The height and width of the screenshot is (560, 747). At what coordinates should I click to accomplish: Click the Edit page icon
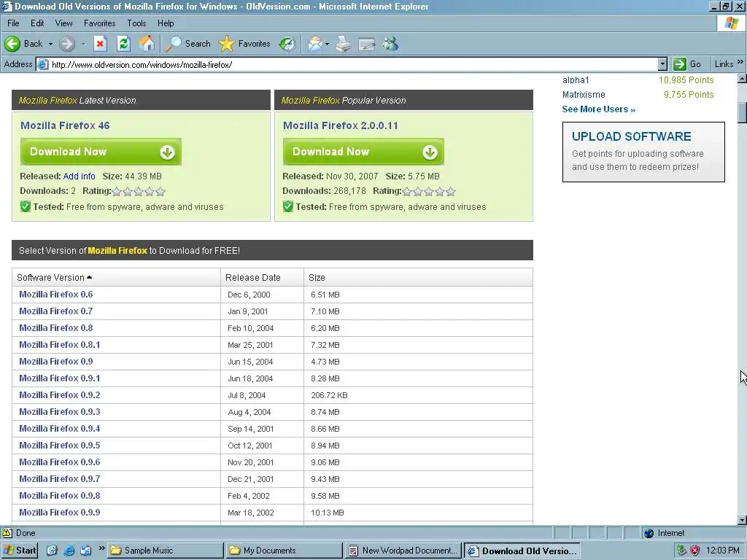(x=367, y=44)
